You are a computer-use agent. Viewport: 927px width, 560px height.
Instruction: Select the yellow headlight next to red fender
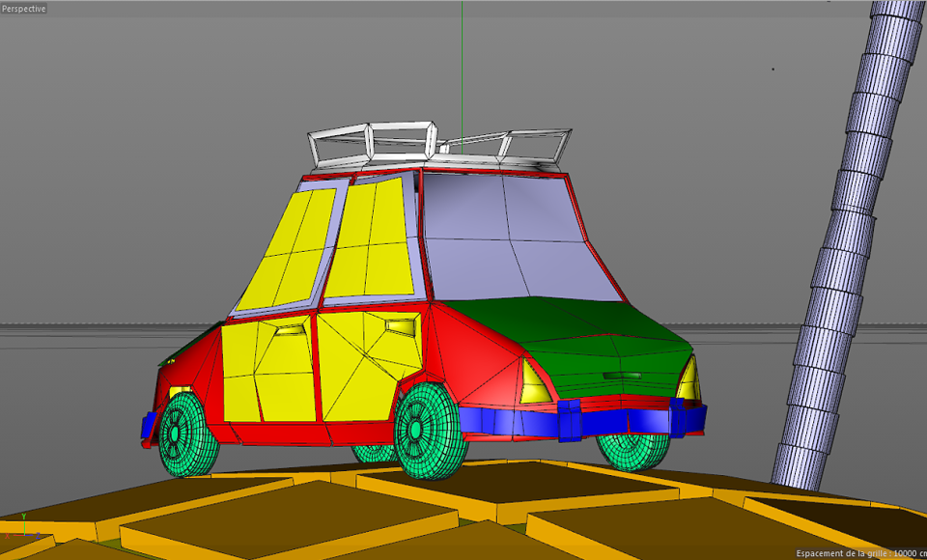(534, 382)
